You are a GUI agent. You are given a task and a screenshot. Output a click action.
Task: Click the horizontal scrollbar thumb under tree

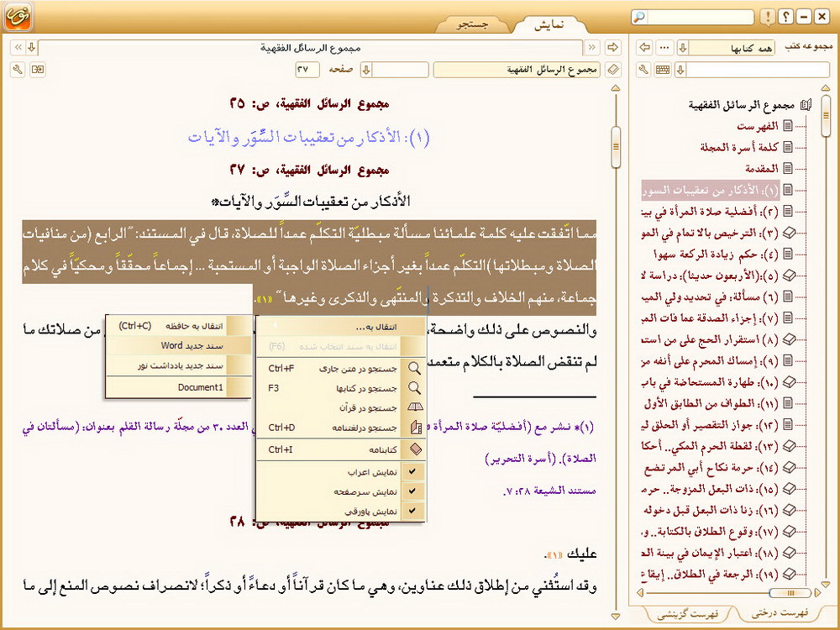click(x=790, y=593)
